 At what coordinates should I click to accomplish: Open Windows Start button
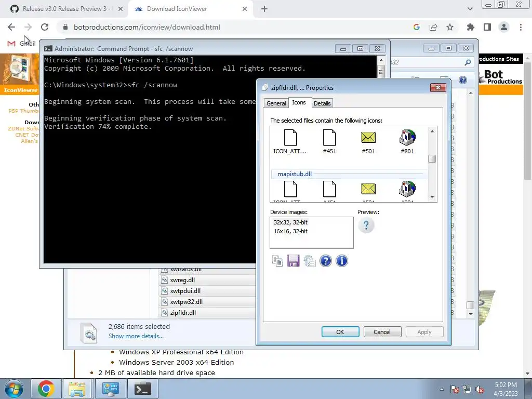point(13,389)
